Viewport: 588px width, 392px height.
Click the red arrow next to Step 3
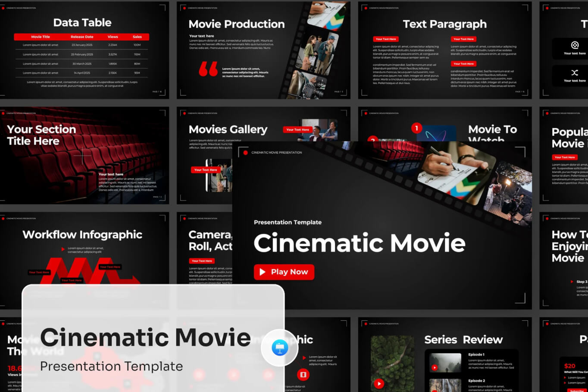tap(572, 282)
